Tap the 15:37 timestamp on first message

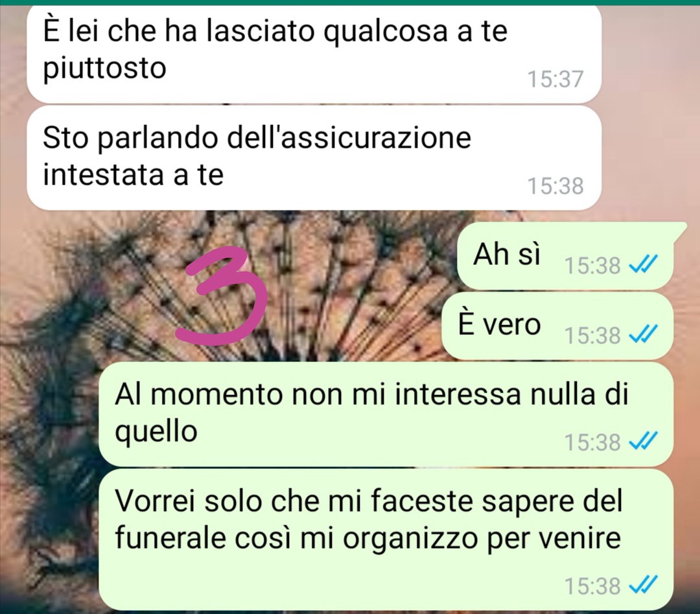tap(555, 79)
